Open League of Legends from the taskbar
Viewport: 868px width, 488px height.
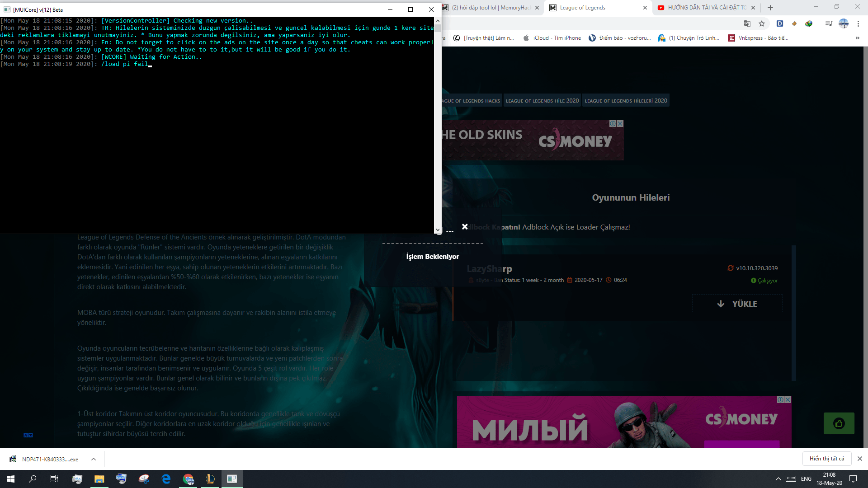[x=210, y=479]
